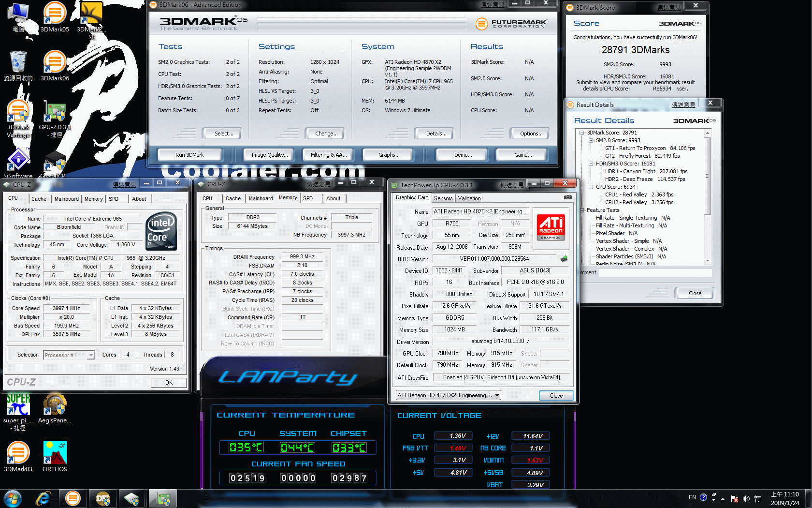The height and width of the screenshot is (508, 812).
Task: Open Image Quality settings in 3DMark06
Action: pos(269,155)
